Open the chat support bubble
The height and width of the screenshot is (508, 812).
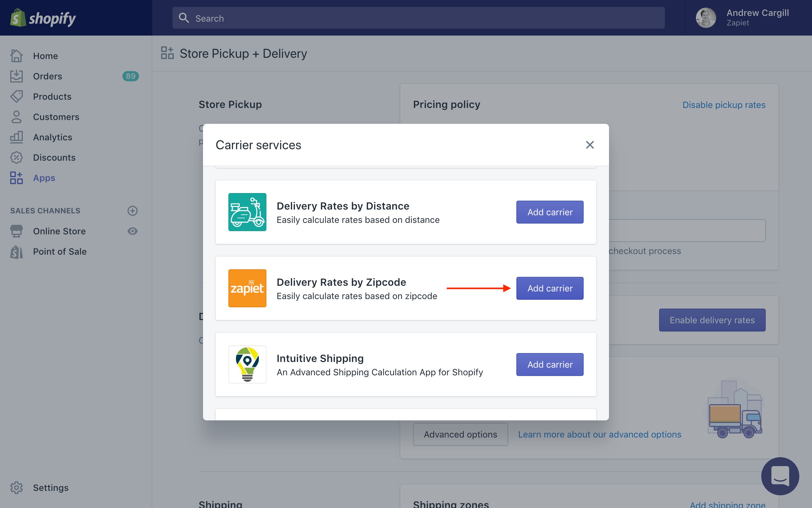(x=780, y=476)
